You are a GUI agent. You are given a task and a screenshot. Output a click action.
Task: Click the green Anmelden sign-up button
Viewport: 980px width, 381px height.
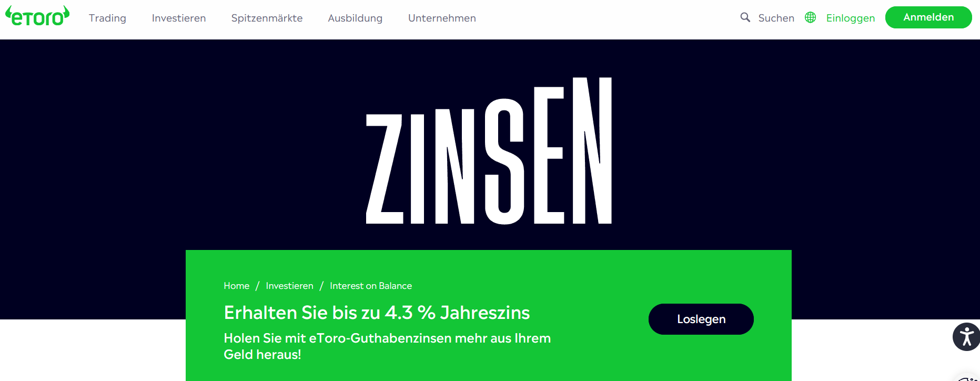928,17
